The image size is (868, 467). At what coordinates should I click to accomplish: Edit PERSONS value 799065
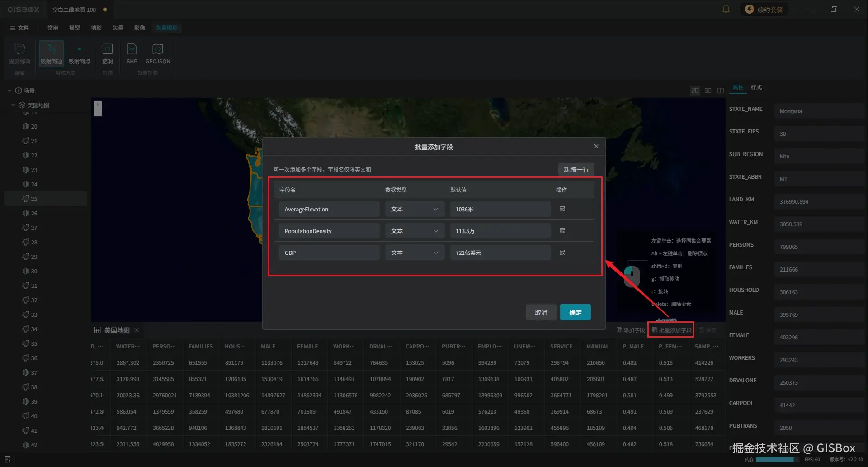tap(819, 247)
